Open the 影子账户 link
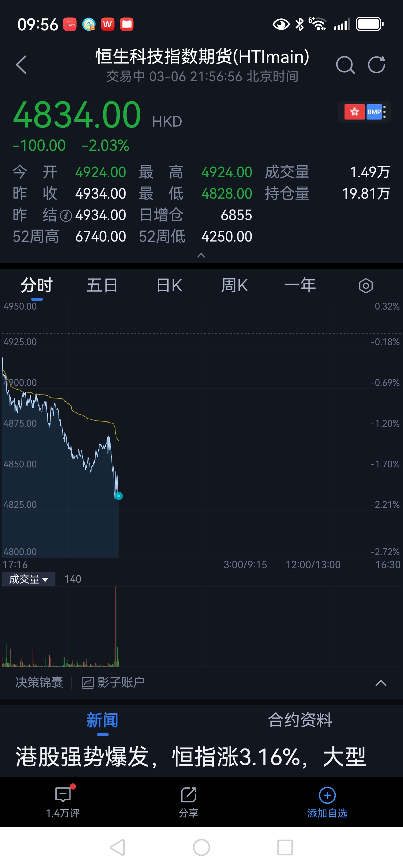Image resolution: width=403 pixels, height=868 pixels. 113,683
